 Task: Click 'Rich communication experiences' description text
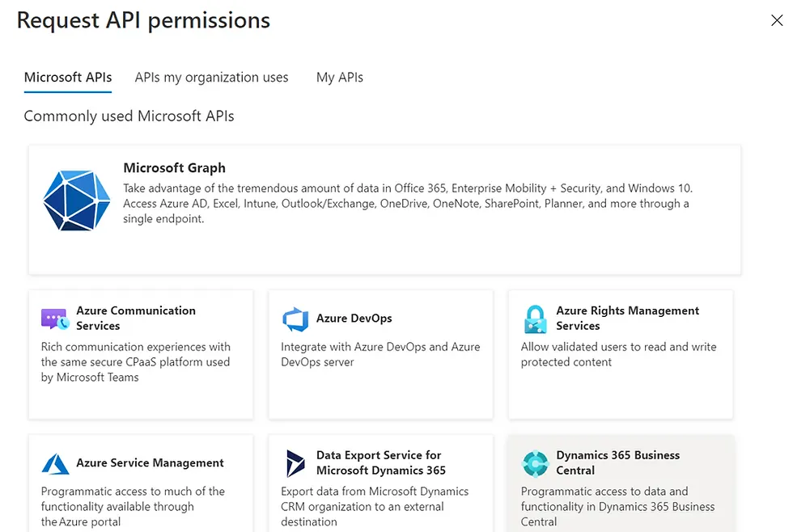click(136, 362)
